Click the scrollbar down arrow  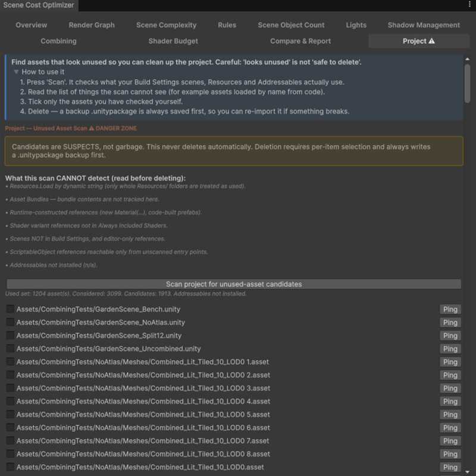pyautogui.click(x=468, y=472)
